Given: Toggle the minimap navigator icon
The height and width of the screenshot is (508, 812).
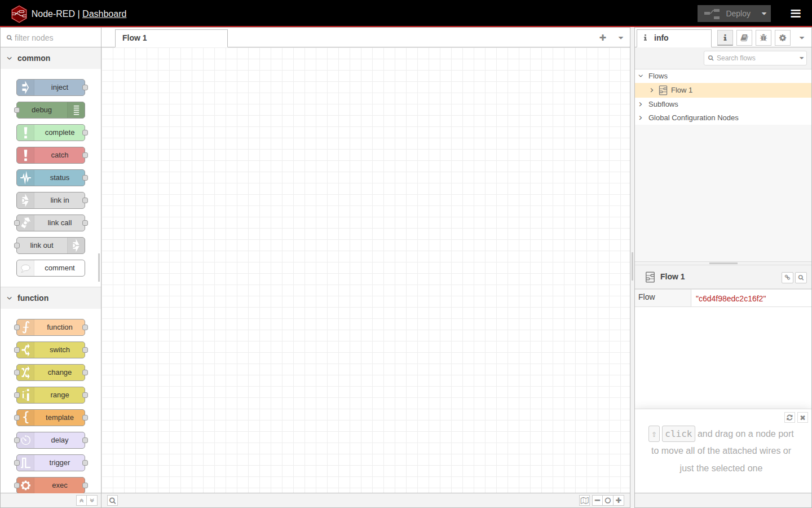Looking at the screenshot, I should (x=584, y=500).
